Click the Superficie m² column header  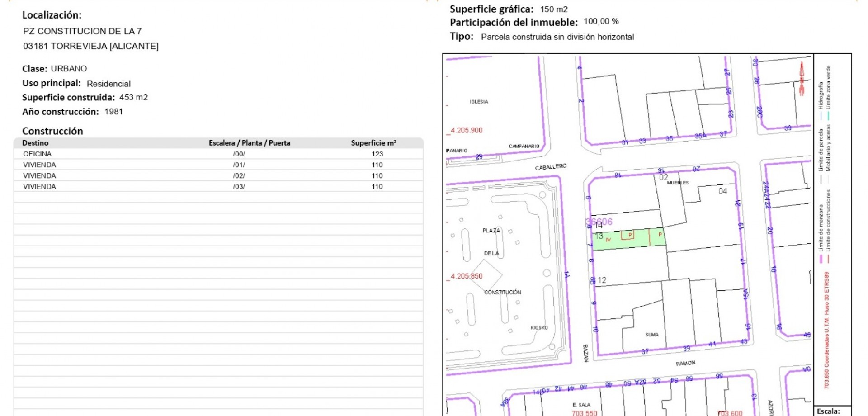coord(373,143)
